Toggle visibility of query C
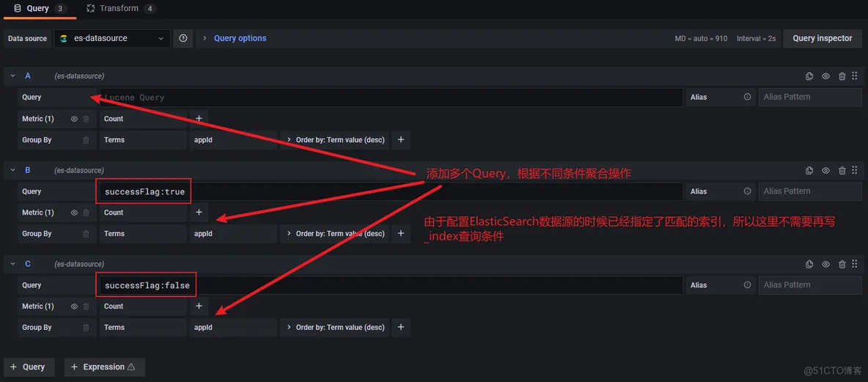The width and height of the screenshot is (868, 382). [825, 264]
